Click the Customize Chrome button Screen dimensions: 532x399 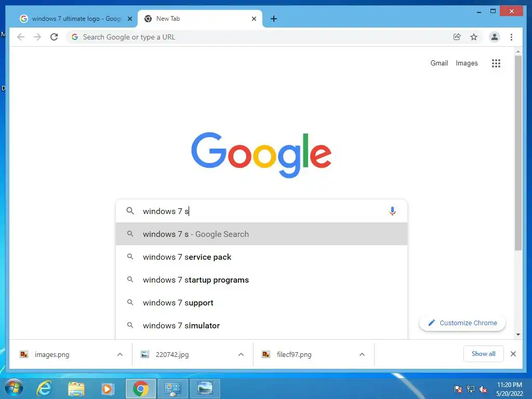pos(462,323)
